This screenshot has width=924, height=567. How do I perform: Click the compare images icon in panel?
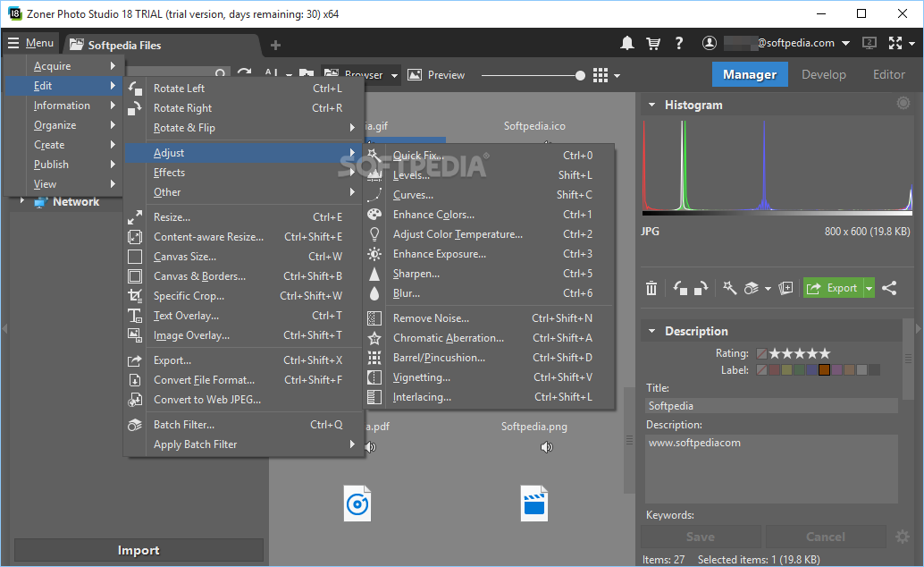(785, 289)
